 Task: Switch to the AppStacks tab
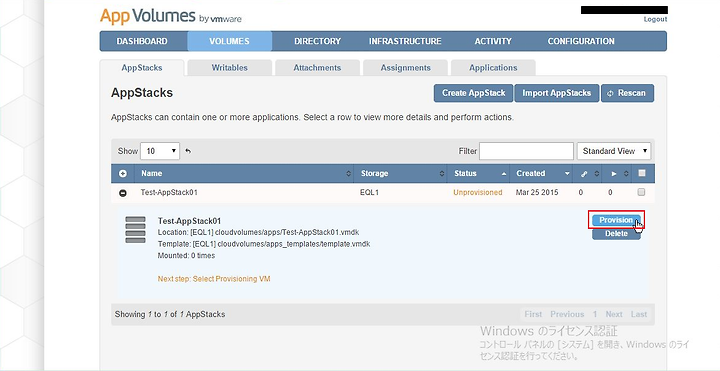(142, 67)
